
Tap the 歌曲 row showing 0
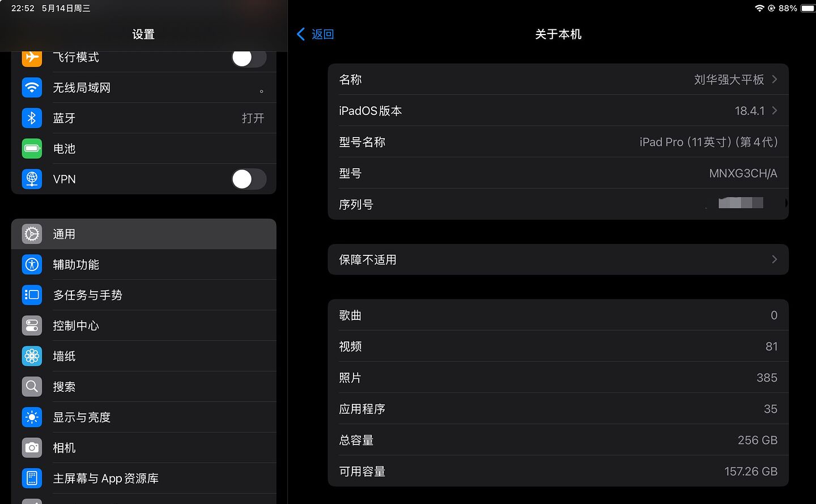558,315
